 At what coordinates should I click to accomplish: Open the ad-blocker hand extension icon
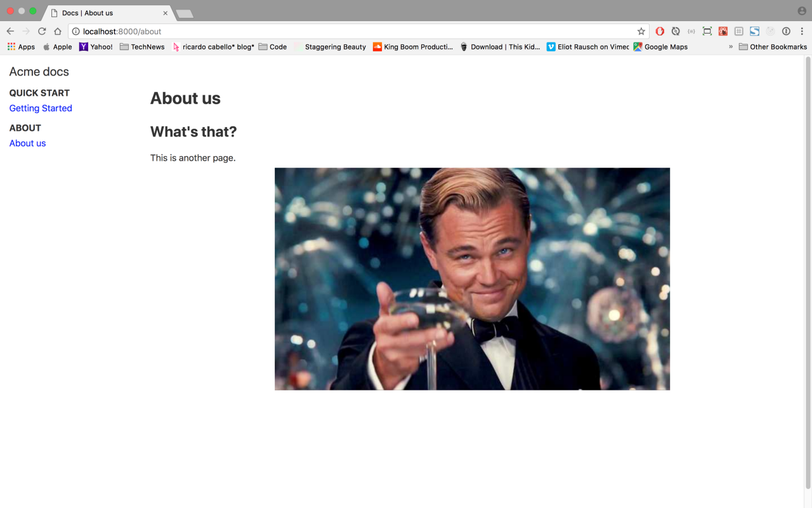660,30
